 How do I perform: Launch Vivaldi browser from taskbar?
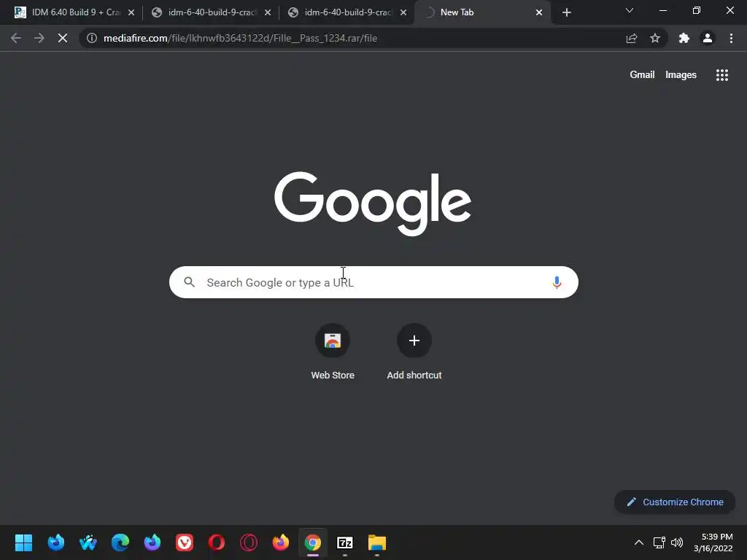[x=185, y=542]
